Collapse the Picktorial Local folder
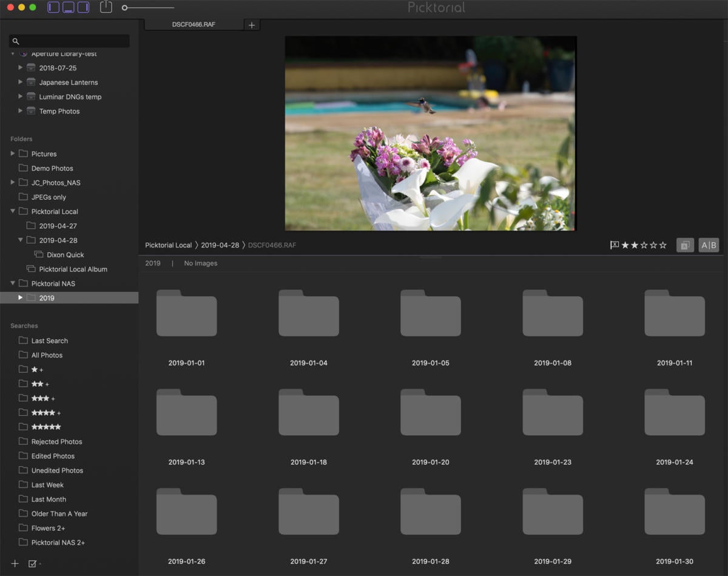 (x=13, y=211)
